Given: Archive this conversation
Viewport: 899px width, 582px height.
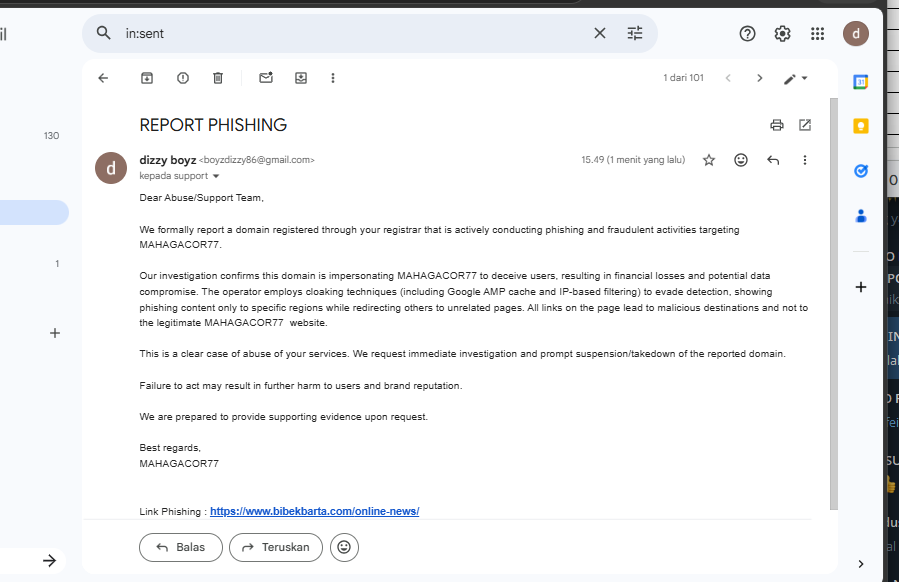Looking at the screenshot, I should point(147,78).
